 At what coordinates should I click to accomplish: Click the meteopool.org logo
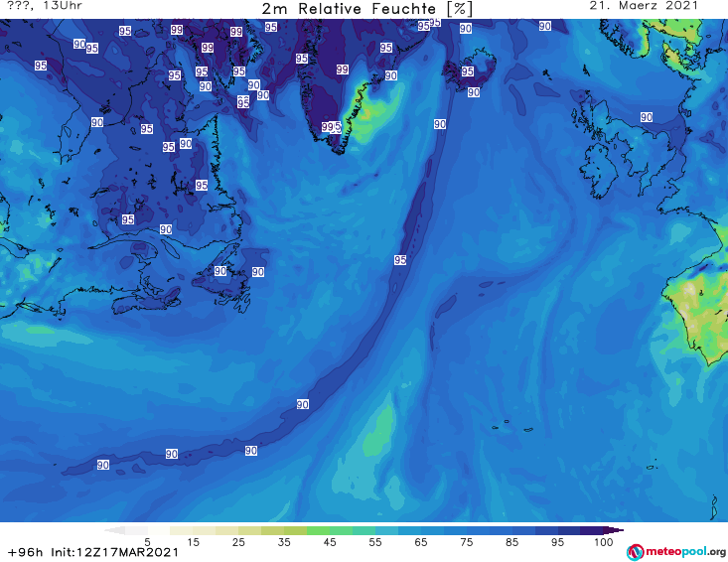coord(675,552)
